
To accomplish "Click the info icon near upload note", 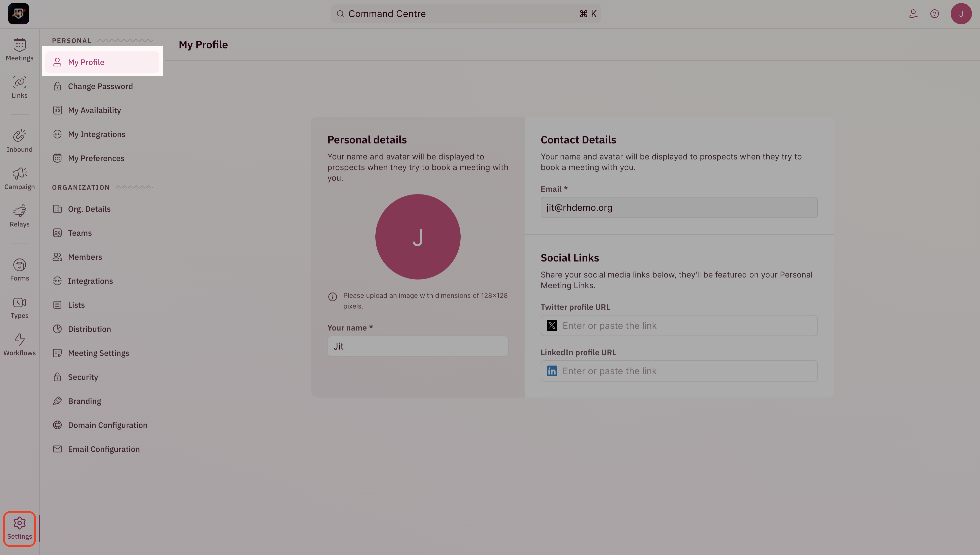I will 333,297.
